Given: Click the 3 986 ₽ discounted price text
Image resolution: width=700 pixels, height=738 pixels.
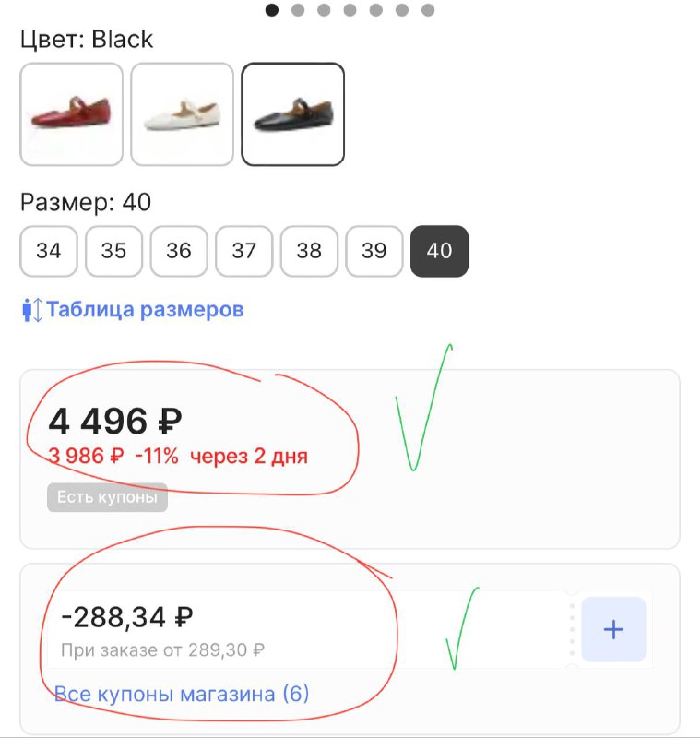Looking at the screenshot, I should pyautogui.click(x=86, y=456).
